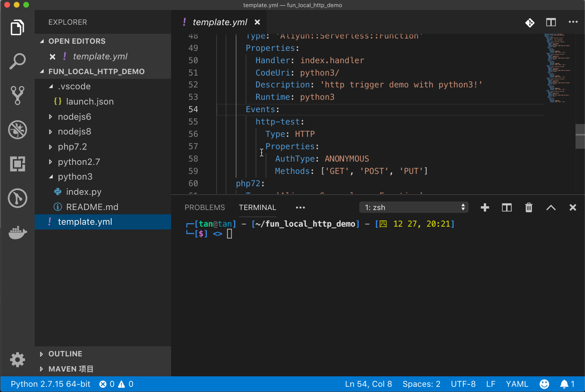585x392 pixels.
Task: Open the Debug view icon
Action: click(18, 129)
